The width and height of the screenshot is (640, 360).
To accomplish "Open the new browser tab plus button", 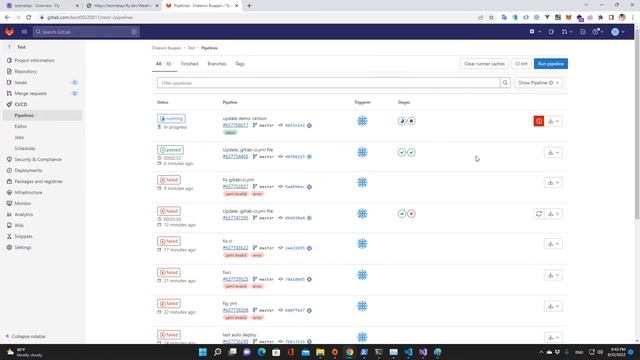I will click(x=249, y=6).
